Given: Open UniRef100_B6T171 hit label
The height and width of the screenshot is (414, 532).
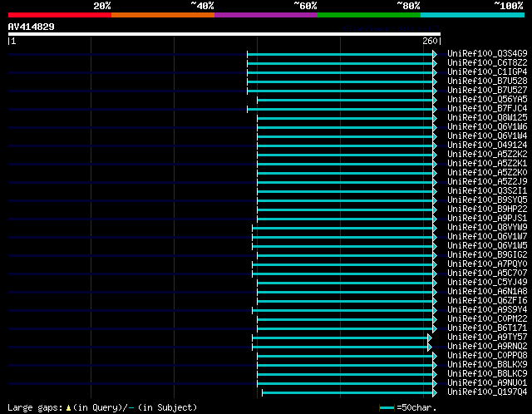Looking at the screenshot, I should tap(487, 328).
